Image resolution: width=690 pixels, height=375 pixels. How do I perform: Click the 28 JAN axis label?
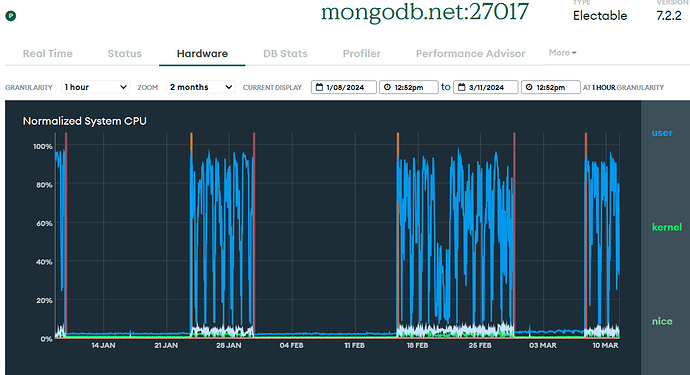pyautogui.click(x=229, y=346)
